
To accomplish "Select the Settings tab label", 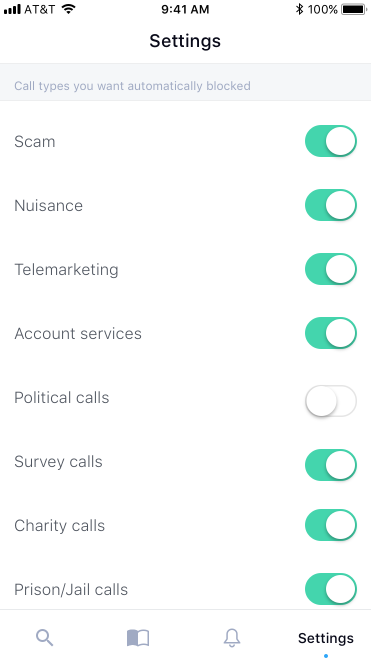I will click(x=326, y=638).
